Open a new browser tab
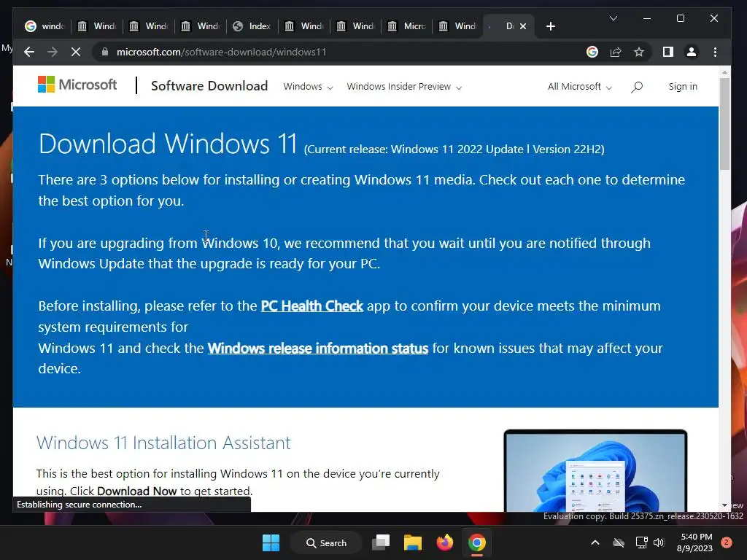The width and height of the screenshot is (747, 560). [x=551, y=26]
